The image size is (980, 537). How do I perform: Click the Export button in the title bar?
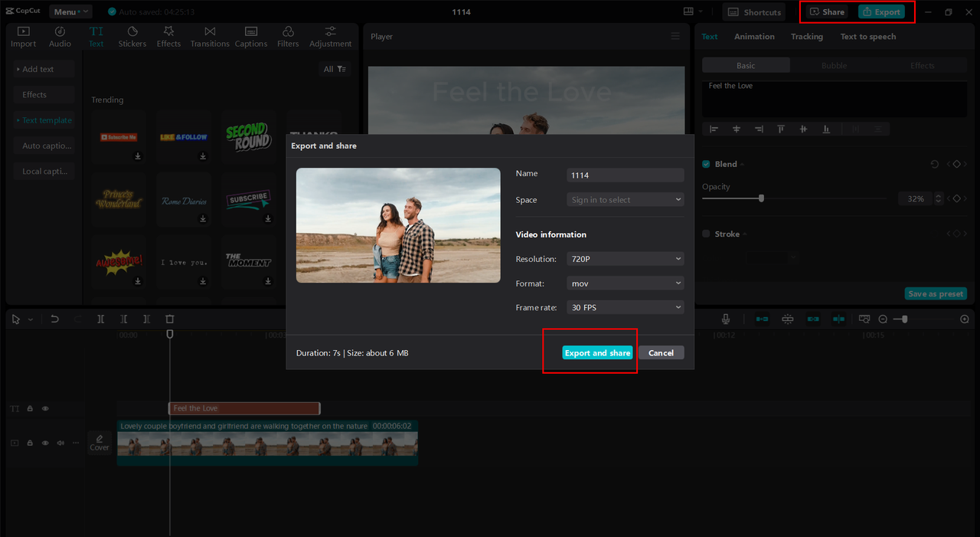881,12
